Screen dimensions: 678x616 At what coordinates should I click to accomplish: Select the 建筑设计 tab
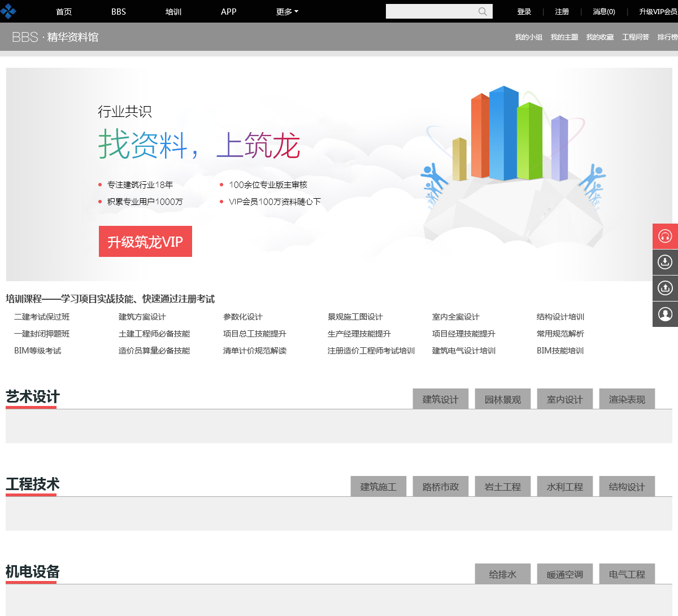[441, 399]
